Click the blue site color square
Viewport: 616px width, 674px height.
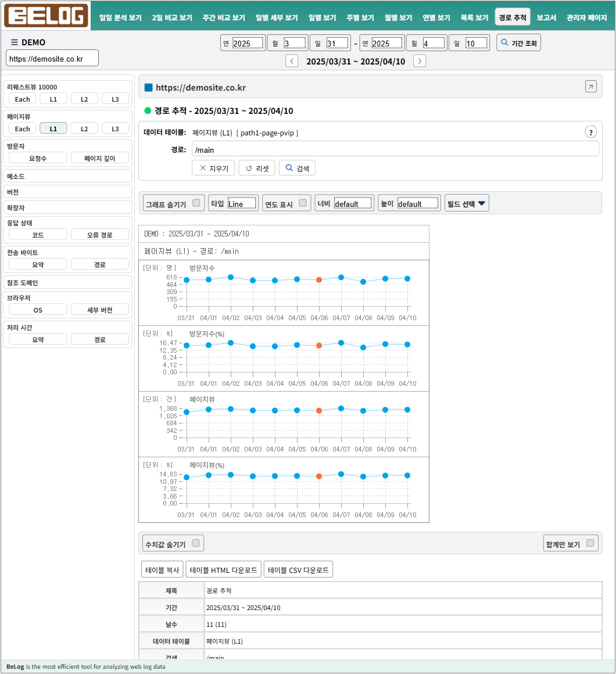[x=148, y=88]
